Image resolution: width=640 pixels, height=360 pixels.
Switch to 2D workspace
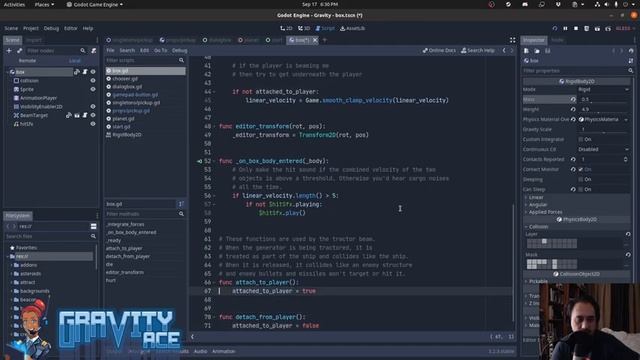coord(287,28)
